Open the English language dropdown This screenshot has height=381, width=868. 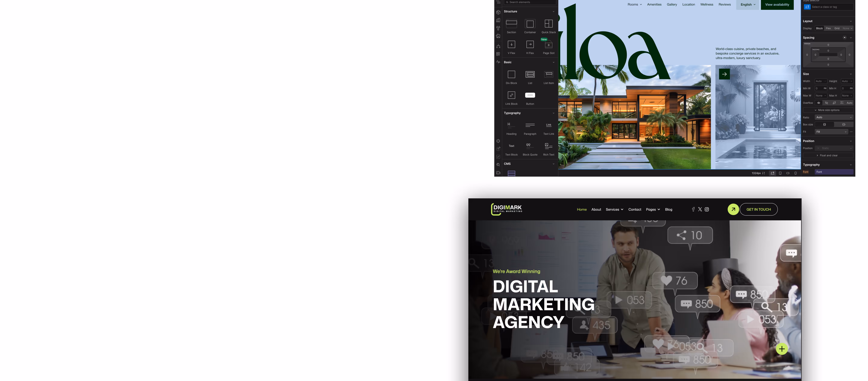pos(748,5)
